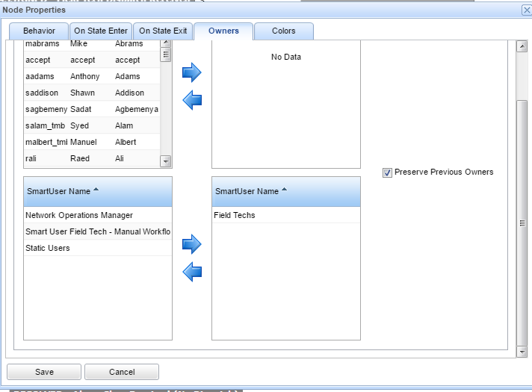This screenshot has width=532, height=392.
Task: Switch to the Behavior tab
Action: (39, 31)
